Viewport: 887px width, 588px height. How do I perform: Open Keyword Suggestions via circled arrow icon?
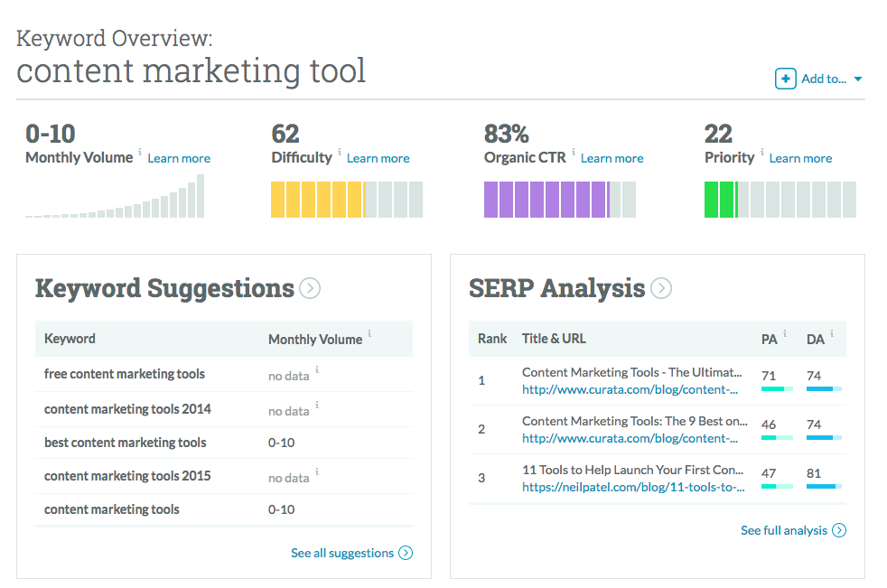coord(310,288)
